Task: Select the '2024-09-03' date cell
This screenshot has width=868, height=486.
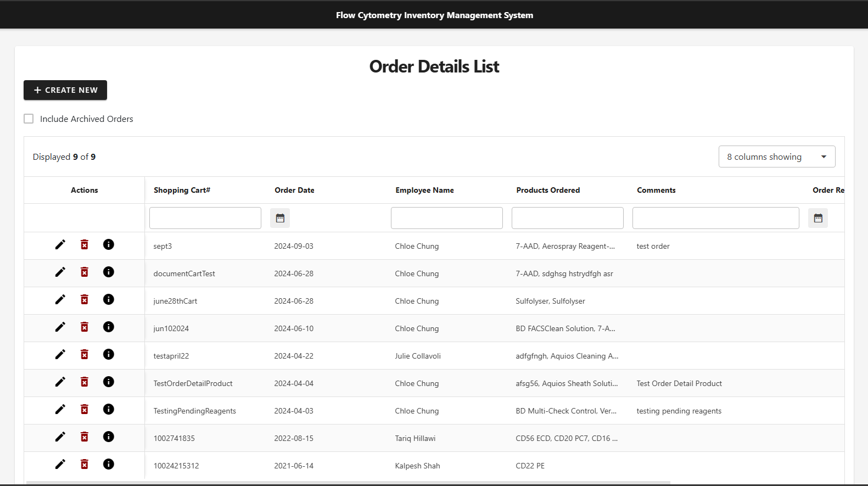Action: click(294, 246)
